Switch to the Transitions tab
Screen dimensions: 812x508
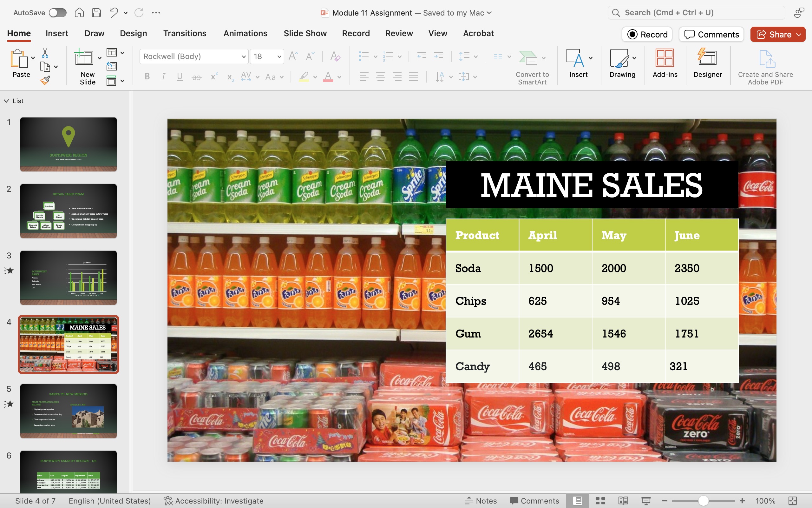click(x=185, y=33)
